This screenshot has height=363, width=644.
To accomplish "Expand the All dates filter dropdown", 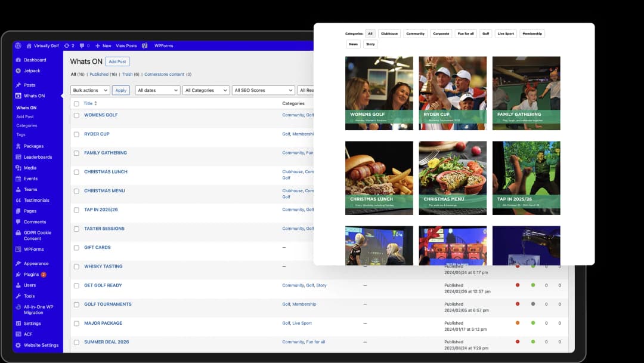I will click(x=157, y=90).
